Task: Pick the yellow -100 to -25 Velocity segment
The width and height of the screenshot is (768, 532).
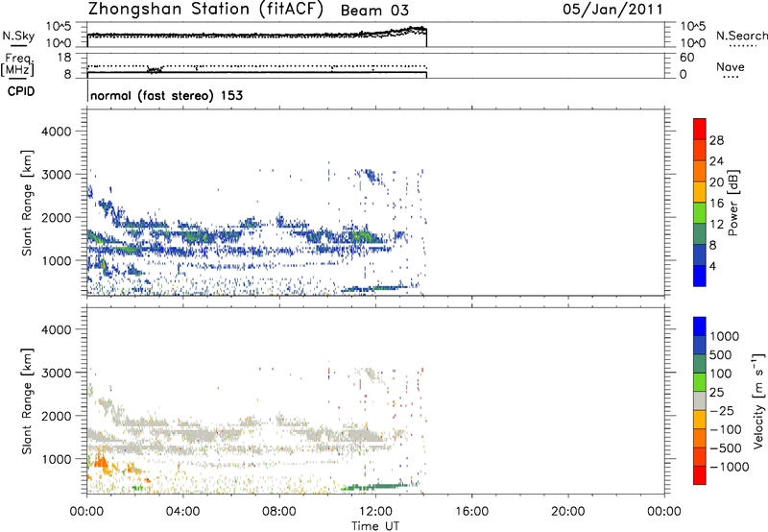Action: [700, 420]
